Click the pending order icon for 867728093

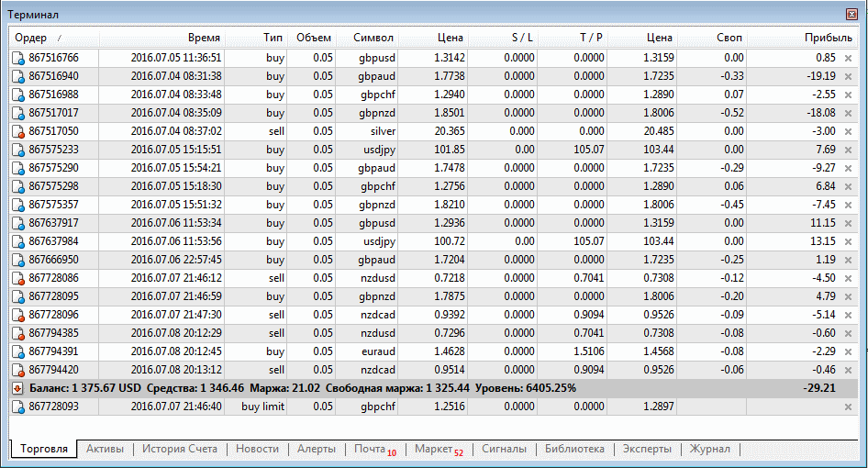click(18, 407)
